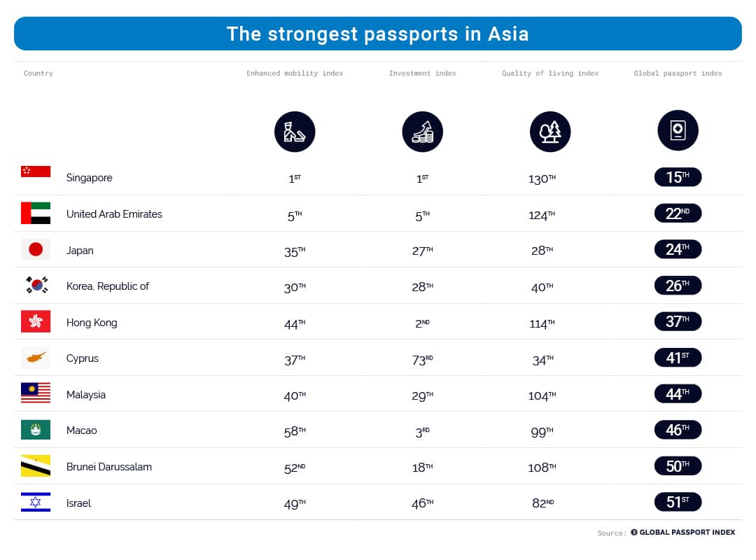The height and width of the screenshot is (560, 756).
Task: Click Singapore's 15th global rank badge
Action: coord(678,177)
